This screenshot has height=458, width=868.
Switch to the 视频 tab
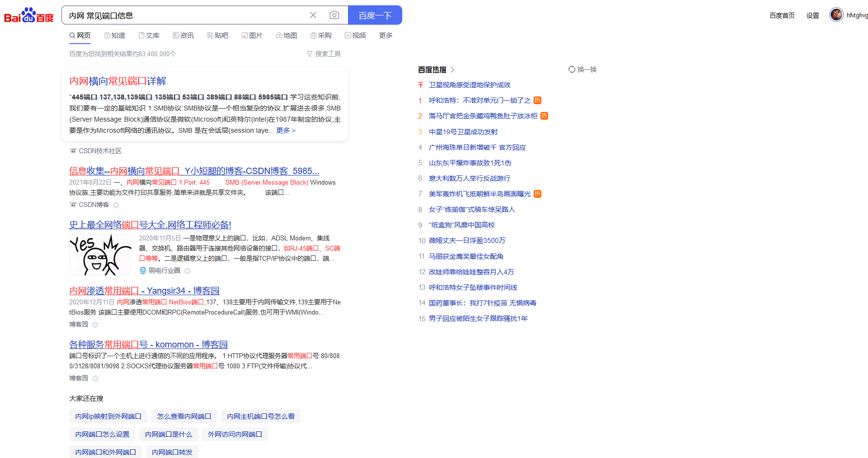point(355,35)
